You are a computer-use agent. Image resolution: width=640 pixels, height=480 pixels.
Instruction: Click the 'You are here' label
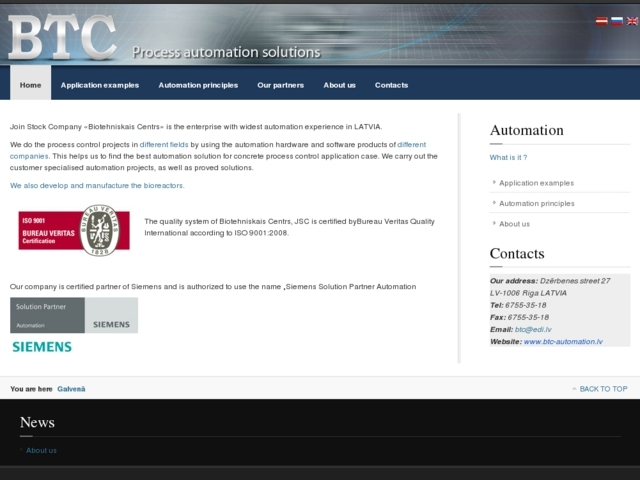(x=31, y=389)
